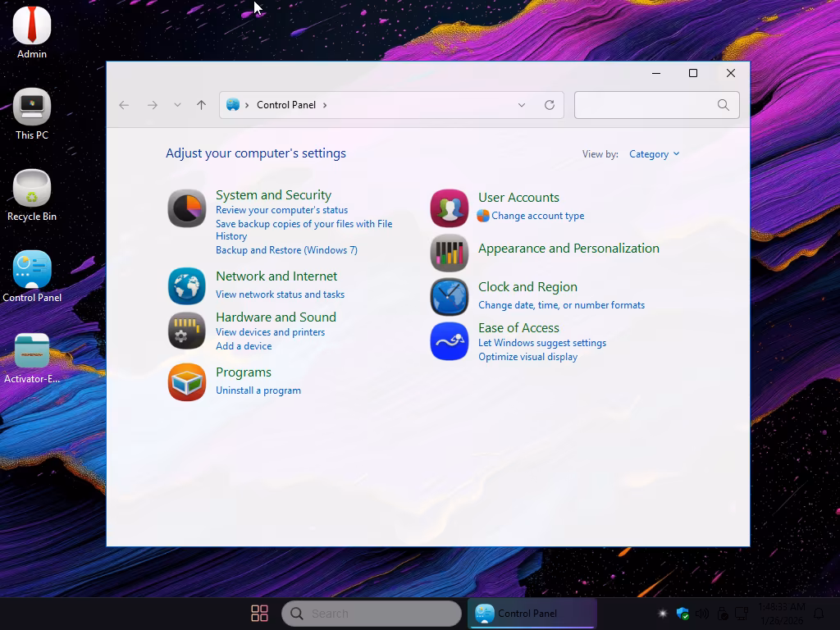
Task: Open the User Accounts icon
Action: [449, 208]
